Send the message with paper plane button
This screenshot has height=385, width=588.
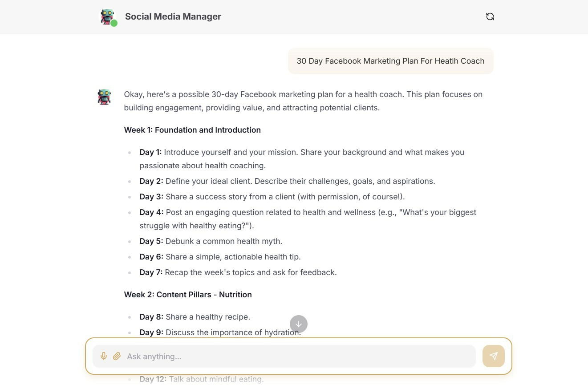coord(494,356)
